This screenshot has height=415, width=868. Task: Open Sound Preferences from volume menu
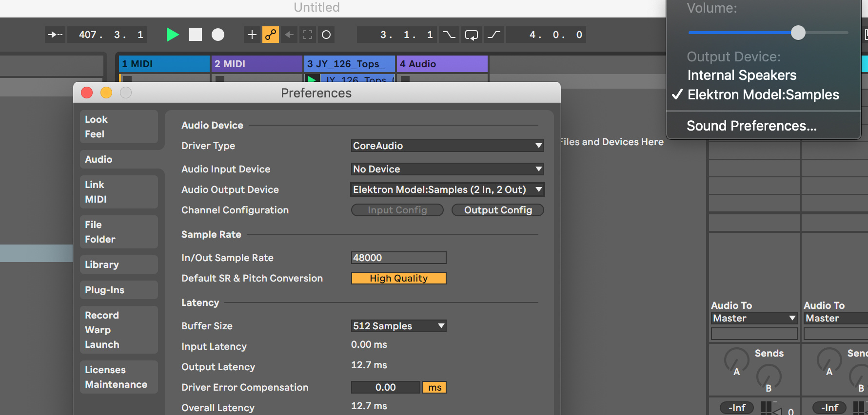point(751,126)
